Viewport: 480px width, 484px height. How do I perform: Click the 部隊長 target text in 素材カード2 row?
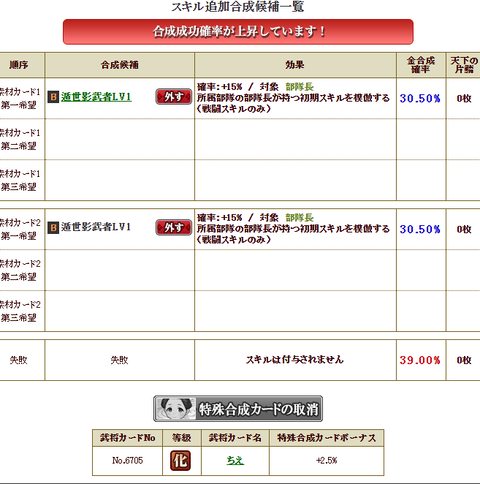coord(299,218)
